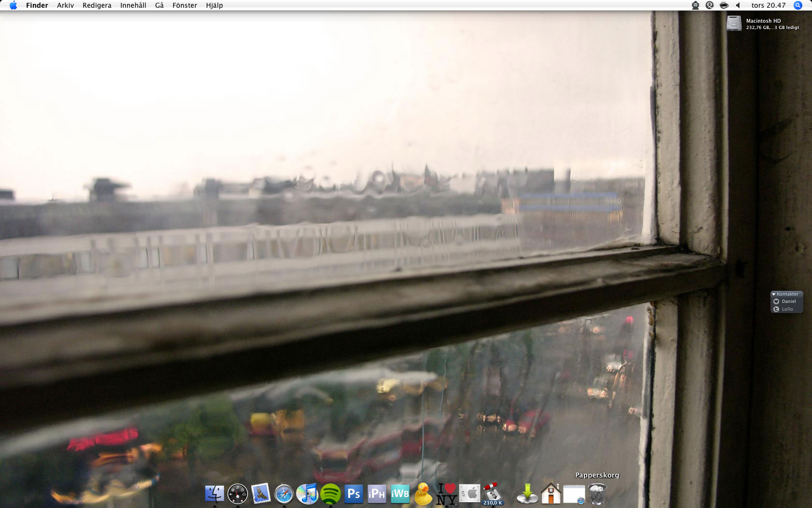812x508 pixels.
Task: Open the Innehåll menu
Action: click(x=133, y=5)
